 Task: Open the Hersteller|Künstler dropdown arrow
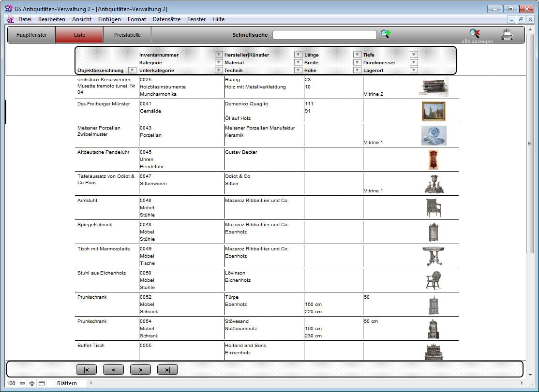pos(298,55)
